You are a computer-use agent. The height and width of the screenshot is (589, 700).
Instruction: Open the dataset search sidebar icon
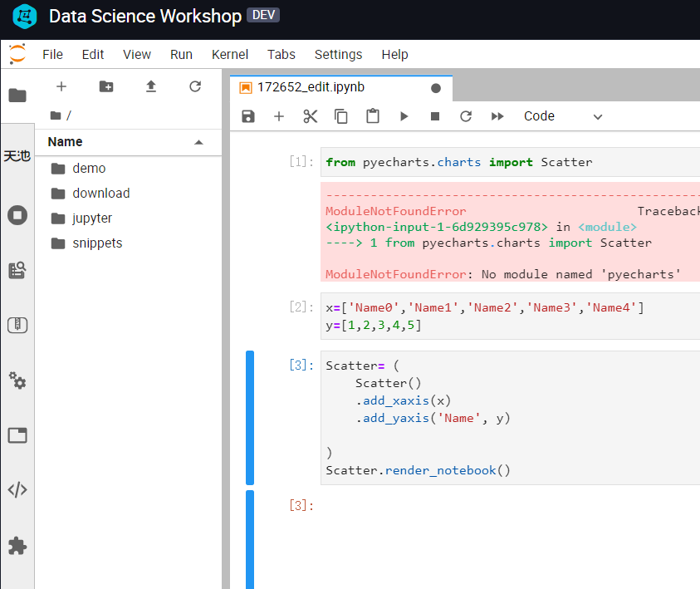tap(17, 270)
